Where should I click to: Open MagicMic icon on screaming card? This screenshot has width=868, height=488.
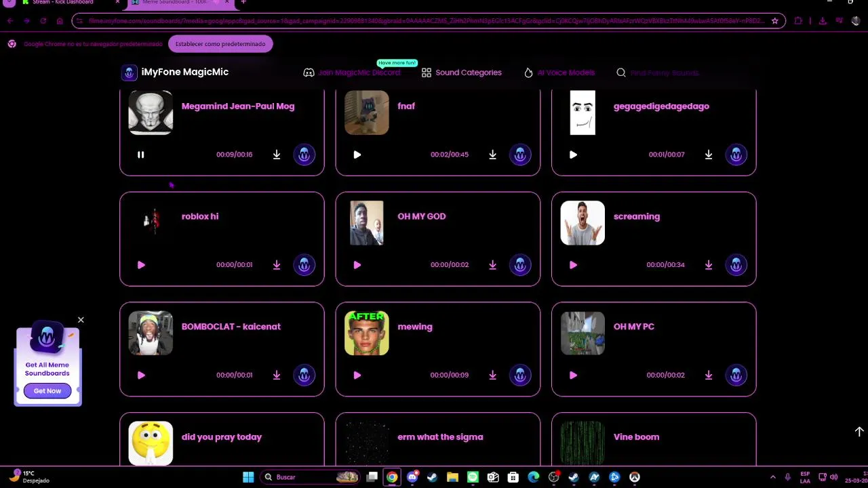[x=736, y=265]
